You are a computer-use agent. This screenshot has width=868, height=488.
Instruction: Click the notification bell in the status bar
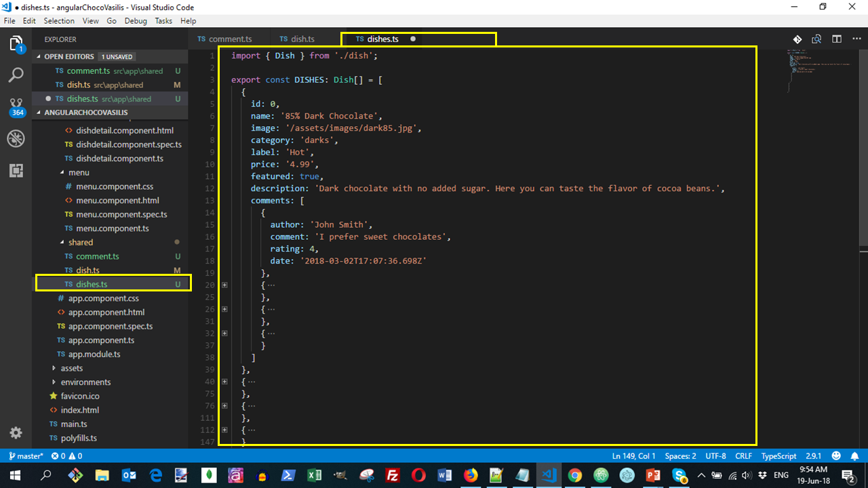pos(854,456)
